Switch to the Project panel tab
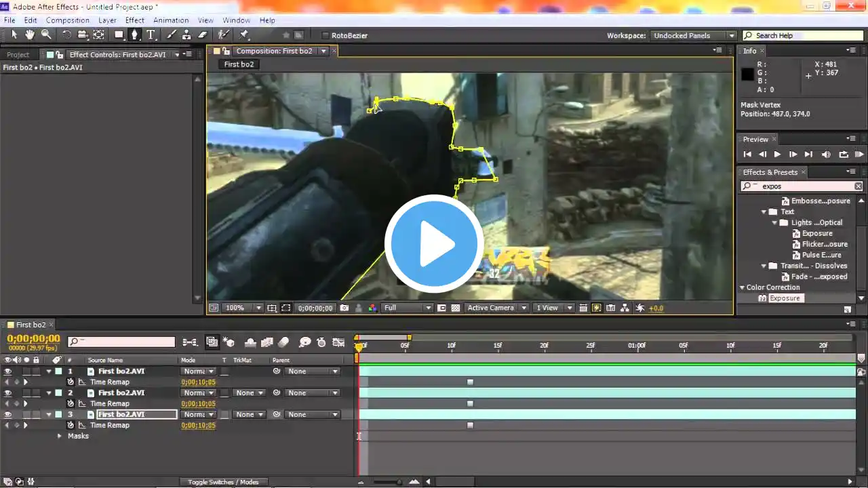This screenshot has height=488, width=868. pos(18,55)
